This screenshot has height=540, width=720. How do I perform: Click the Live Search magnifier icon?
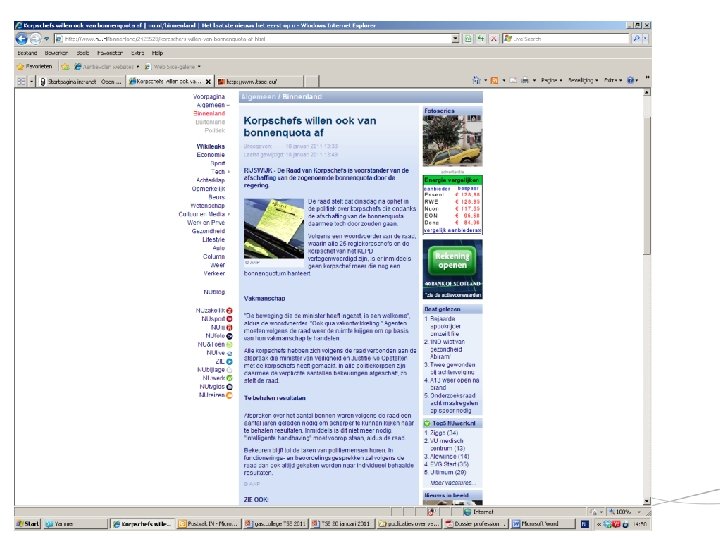(x=636, y=39)
